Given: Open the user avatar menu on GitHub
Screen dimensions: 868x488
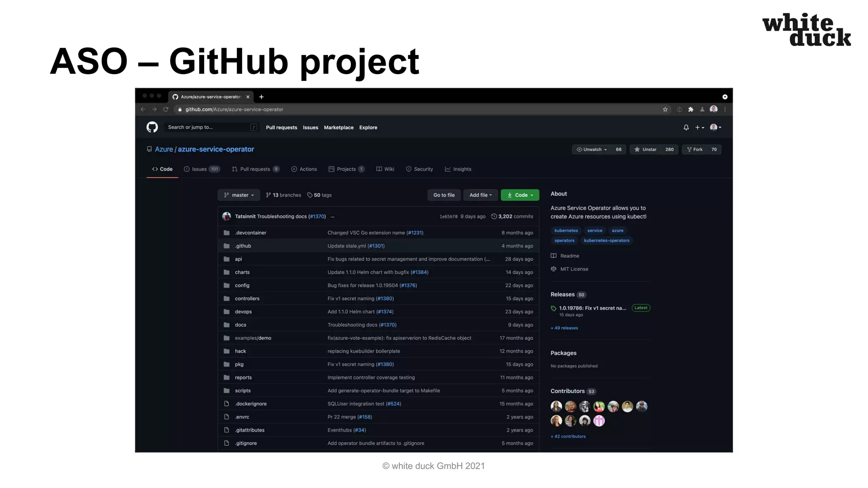Looking at the screenshot, I should coord(715,128).
